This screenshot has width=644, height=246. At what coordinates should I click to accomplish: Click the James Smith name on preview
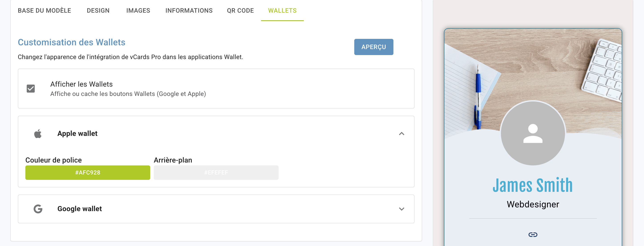(533, 185)
